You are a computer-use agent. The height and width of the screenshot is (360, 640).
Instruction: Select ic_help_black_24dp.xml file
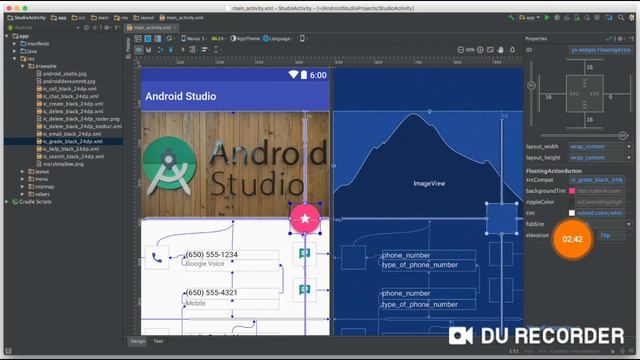tap(71, 149)
